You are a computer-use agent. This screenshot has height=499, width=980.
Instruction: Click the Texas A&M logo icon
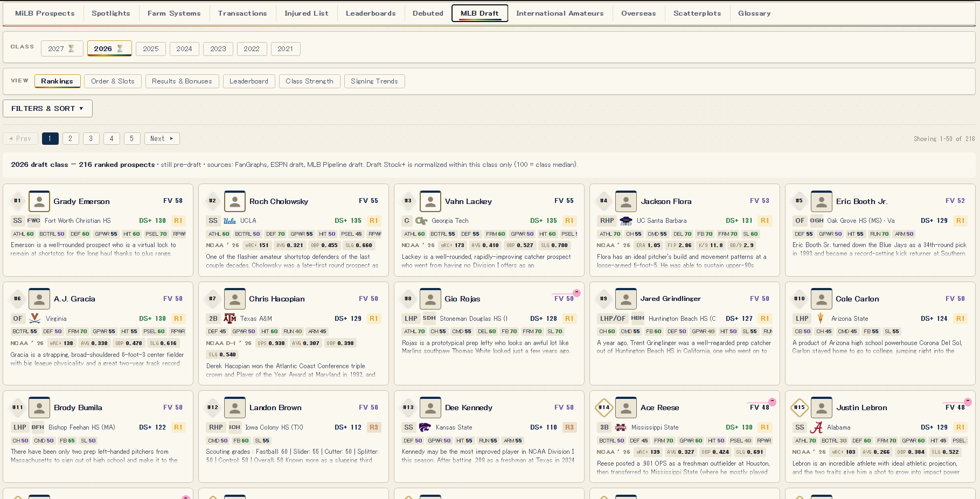pyautogui.click(x=230, y=319)
